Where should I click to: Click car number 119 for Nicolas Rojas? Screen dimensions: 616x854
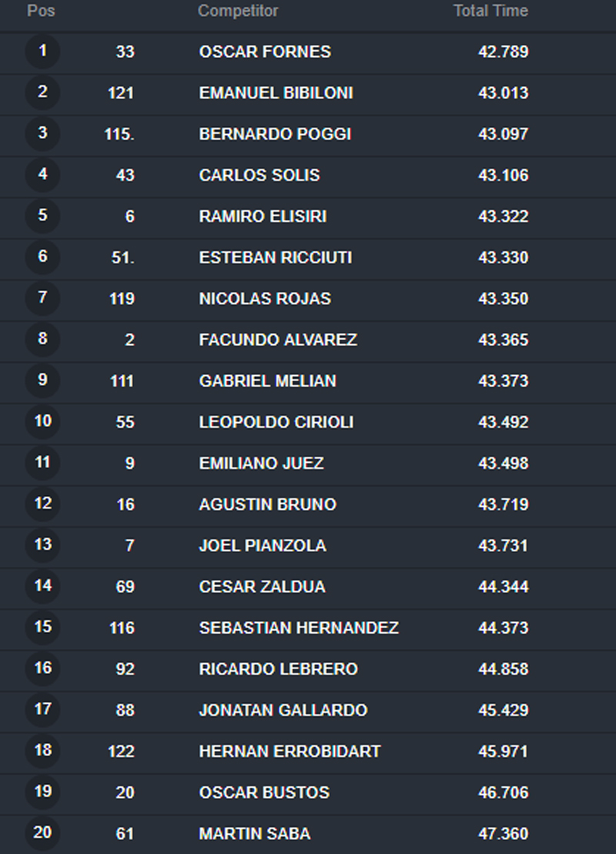pyautogui.click(x=122, y=299)
